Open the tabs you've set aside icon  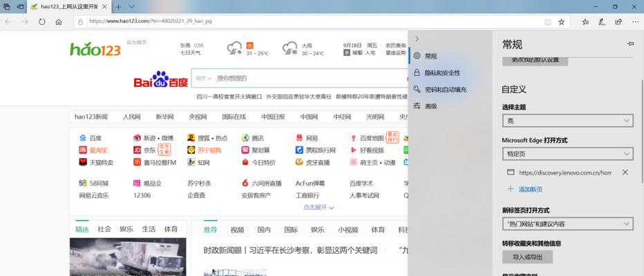point(7,7)
